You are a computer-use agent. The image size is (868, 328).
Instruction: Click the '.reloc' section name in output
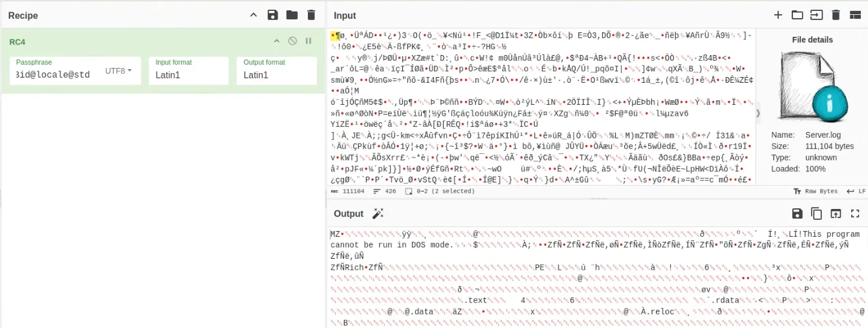coord(660,312)
